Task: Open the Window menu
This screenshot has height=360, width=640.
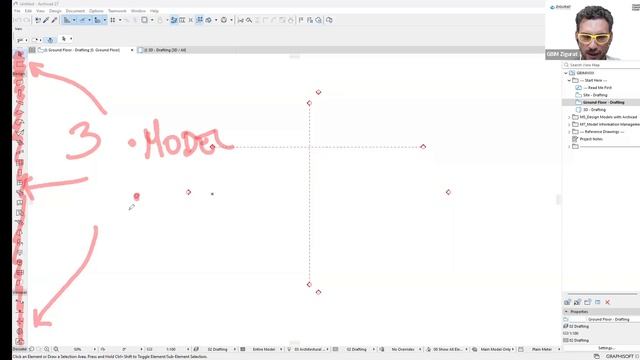Action: 138,11
